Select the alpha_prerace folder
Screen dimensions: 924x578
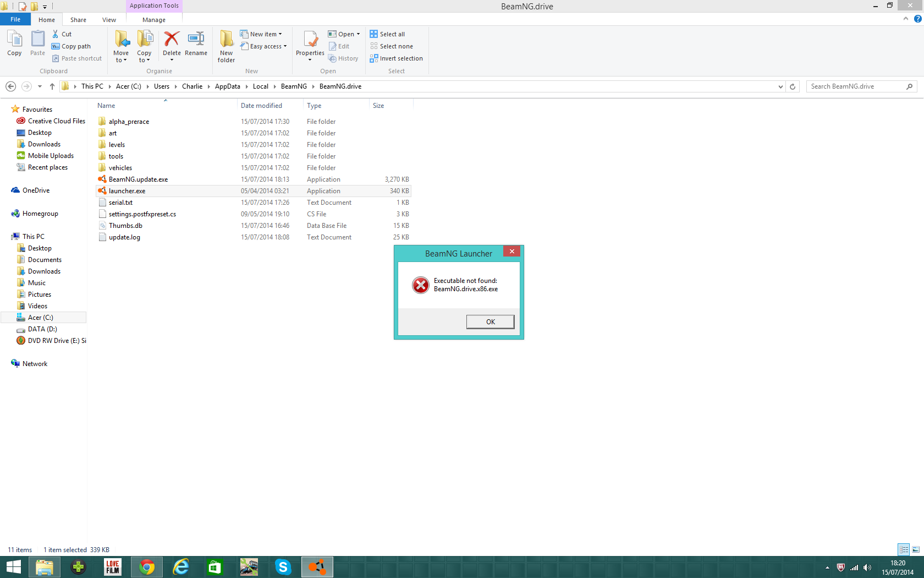click(x=129, y=122)
